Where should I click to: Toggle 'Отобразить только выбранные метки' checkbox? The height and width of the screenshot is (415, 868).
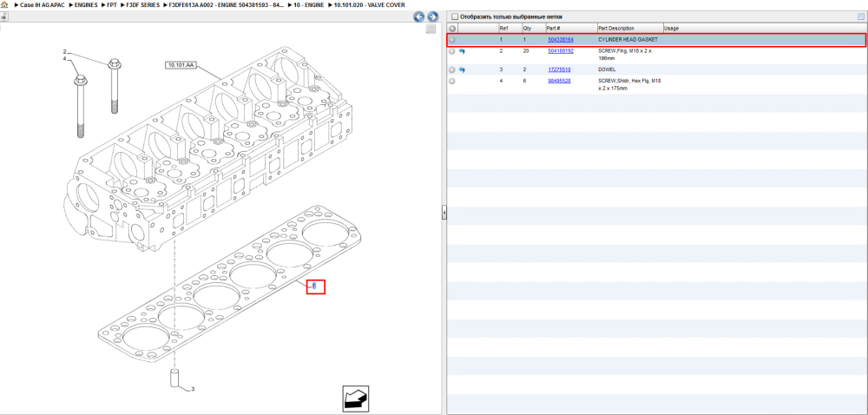tap(455, 16)
